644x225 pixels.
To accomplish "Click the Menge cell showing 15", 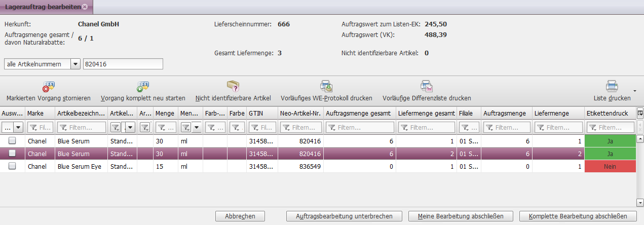I will (165, 166).
